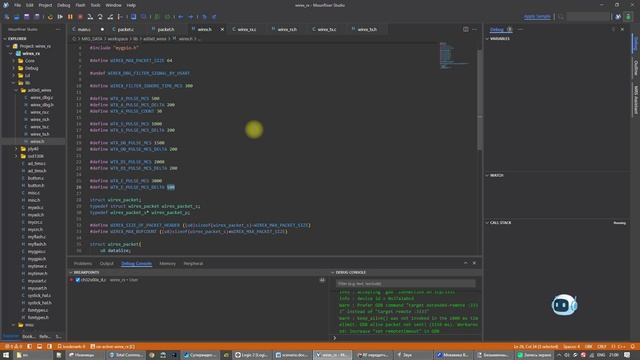This screenshot has height=360, width=640.
Task: Click the Apply Sample link in the toolbar
Action: [537, 17]
